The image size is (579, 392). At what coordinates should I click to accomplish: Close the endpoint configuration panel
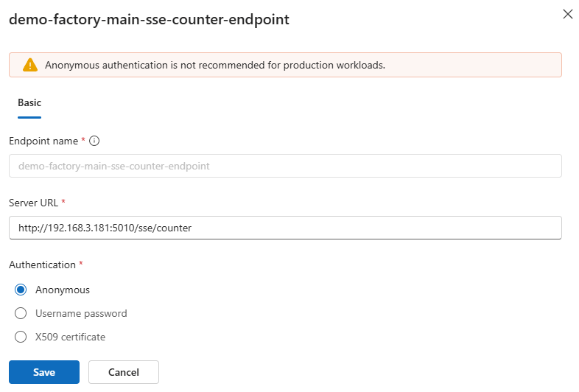click(x=567, y=15)
